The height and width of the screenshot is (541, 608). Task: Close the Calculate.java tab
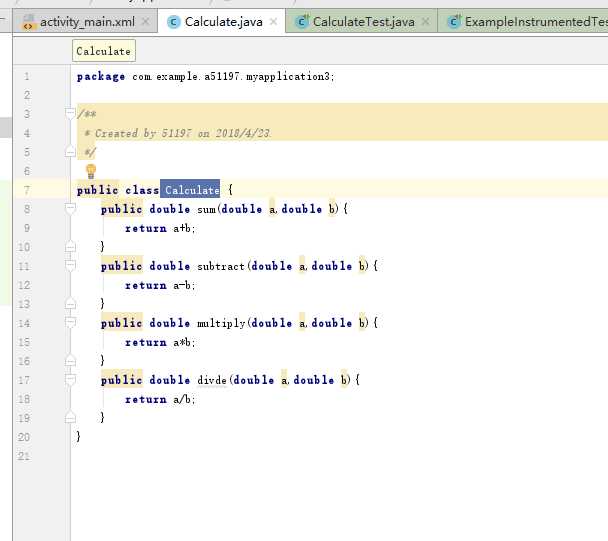click(273, 22)
